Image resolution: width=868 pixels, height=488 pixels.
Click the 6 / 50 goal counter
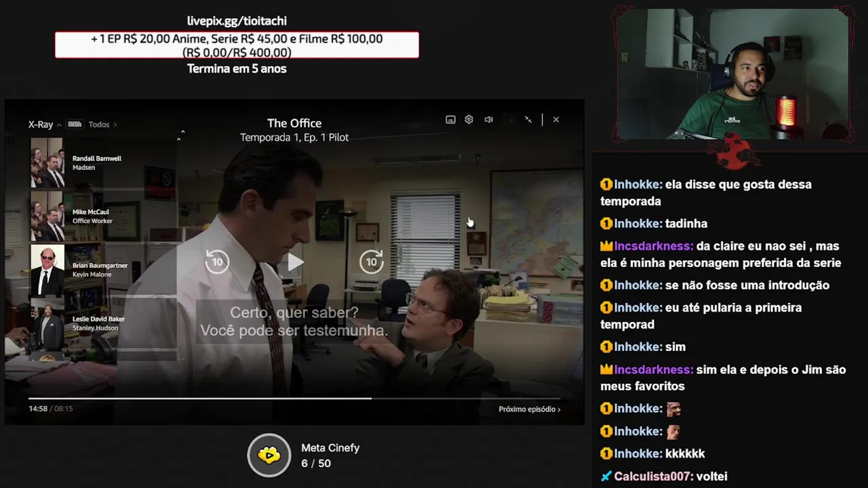(316, 464)
